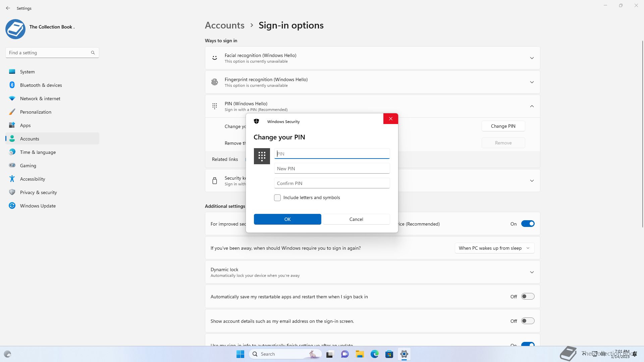
Task: Confirm PIN change with OK
Action: click(x=287, y=219)
